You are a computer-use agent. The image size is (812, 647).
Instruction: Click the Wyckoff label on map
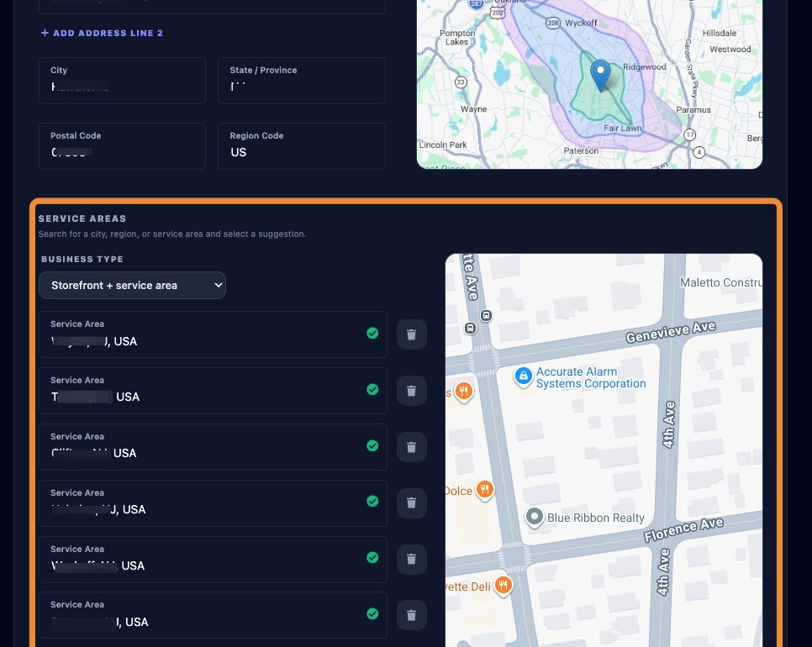click(x=581, y=23)
